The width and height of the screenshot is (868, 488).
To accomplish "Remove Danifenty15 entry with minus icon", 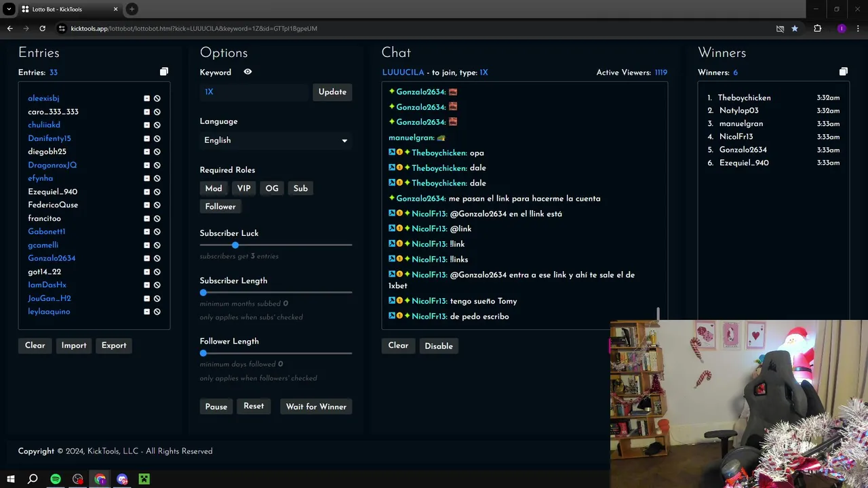I will 146,138.
